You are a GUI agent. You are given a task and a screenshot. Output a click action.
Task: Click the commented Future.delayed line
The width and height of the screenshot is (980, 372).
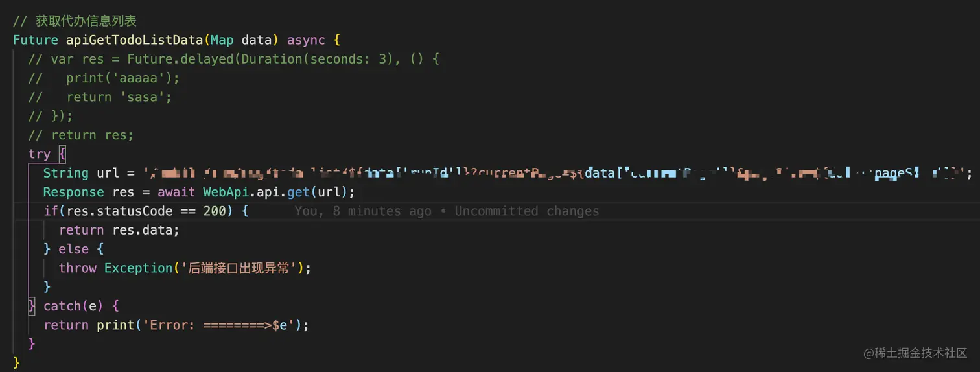coord(233,59)
